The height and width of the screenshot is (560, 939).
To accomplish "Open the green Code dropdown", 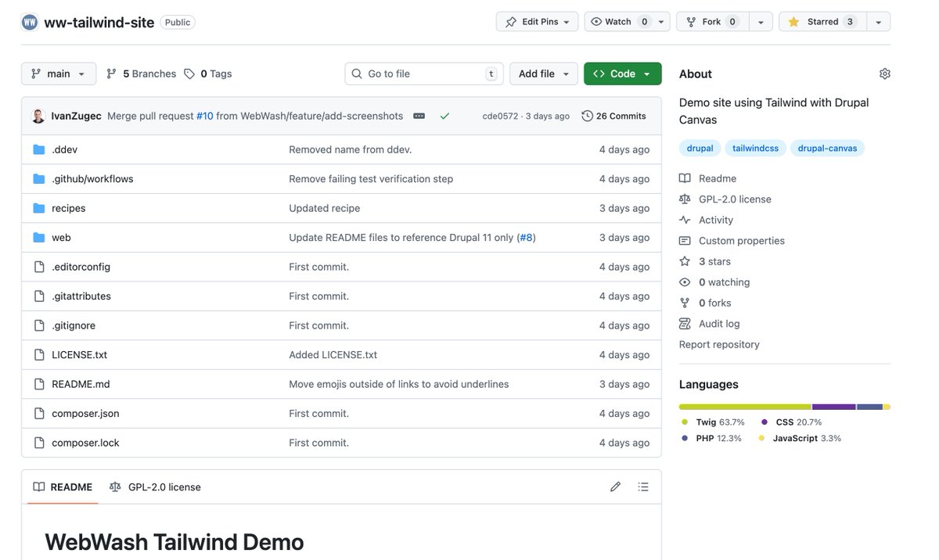I will [x=623, y=74].
